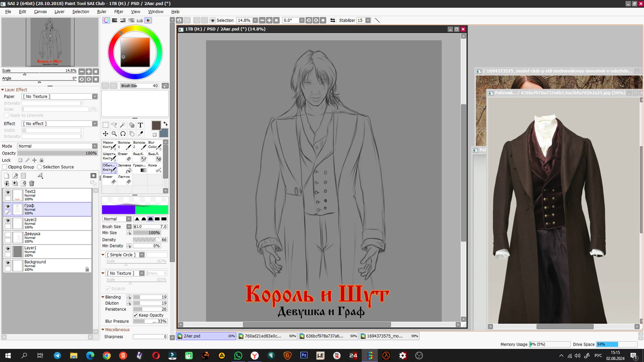Open the Stabilizer value dropdown

click(x=368, y=20)
